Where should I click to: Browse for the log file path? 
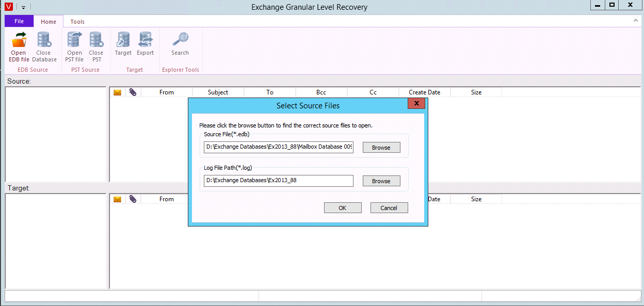pyautogui.click(x=381, y=181)
